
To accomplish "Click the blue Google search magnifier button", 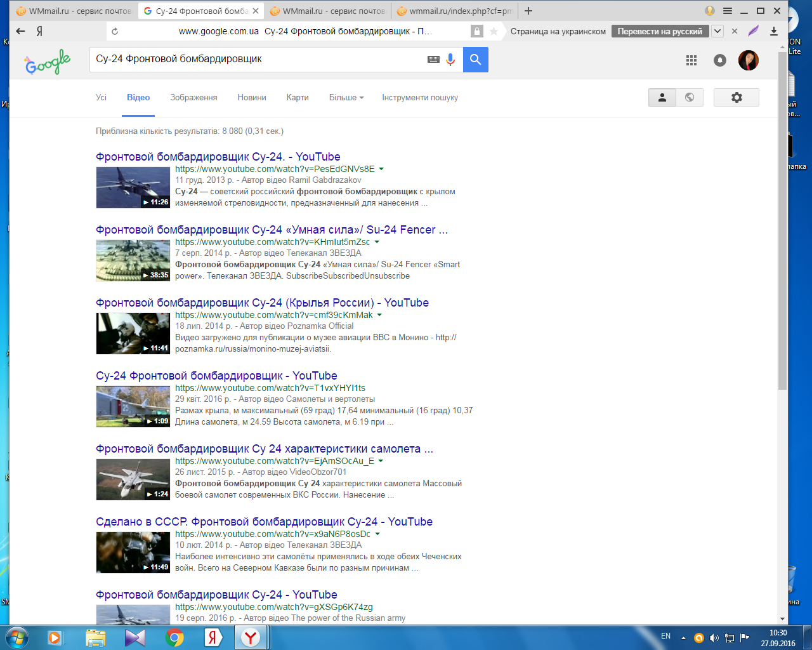I will pos(475,60).
